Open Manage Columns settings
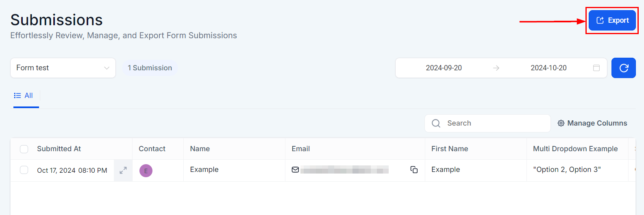 tap(597, 123)
